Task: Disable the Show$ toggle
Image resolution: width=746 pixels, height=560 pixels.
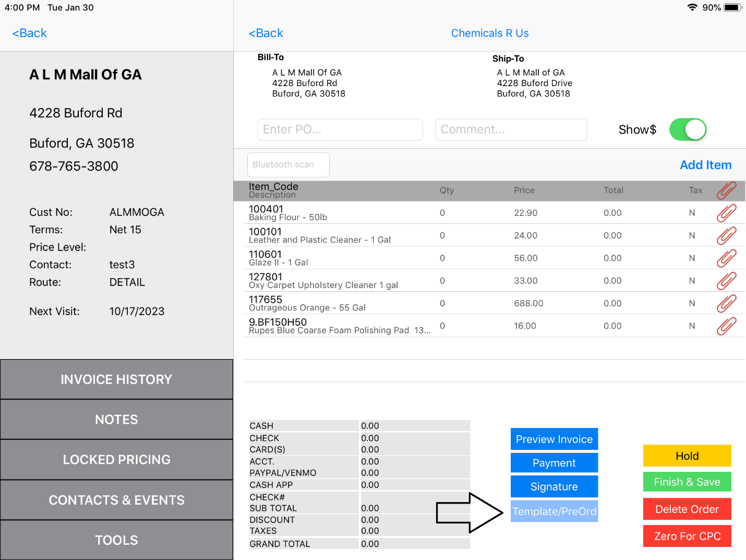Action: 688,129
